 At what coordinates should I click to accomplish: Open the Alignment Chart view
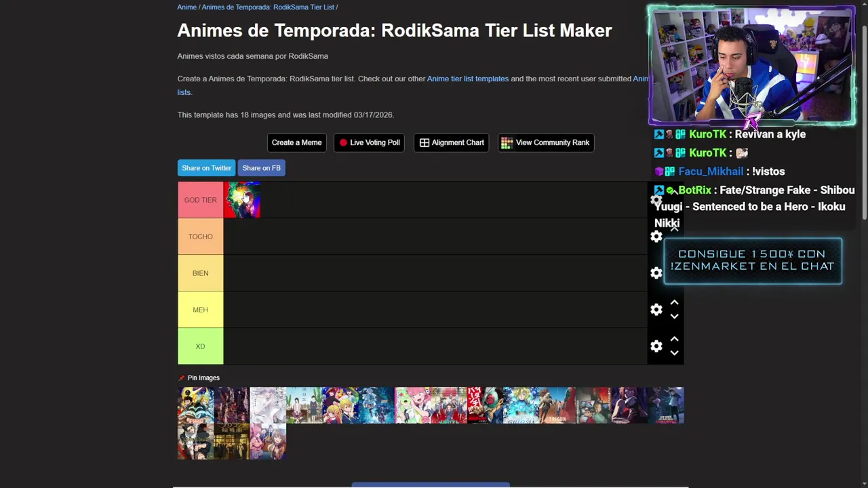coord(451,142)
